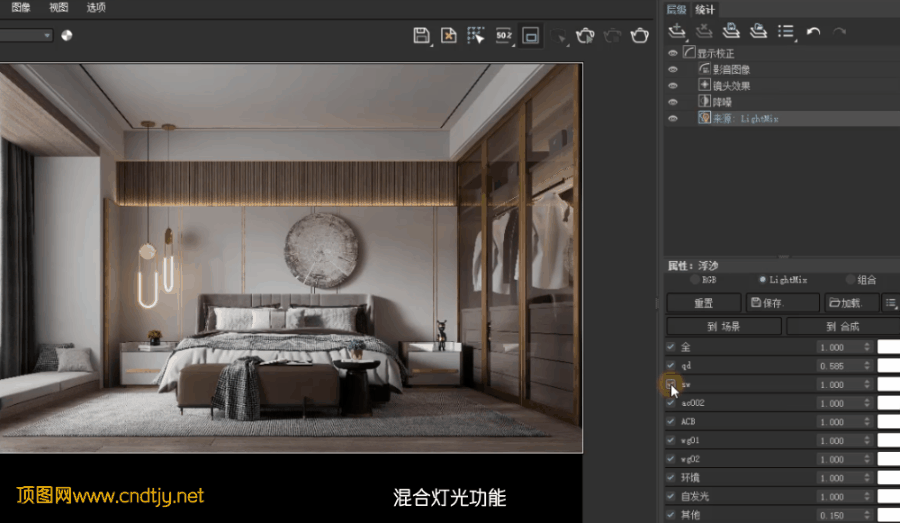
Task: Open the 50% zoom level dropdown
Action: point(504,36)
